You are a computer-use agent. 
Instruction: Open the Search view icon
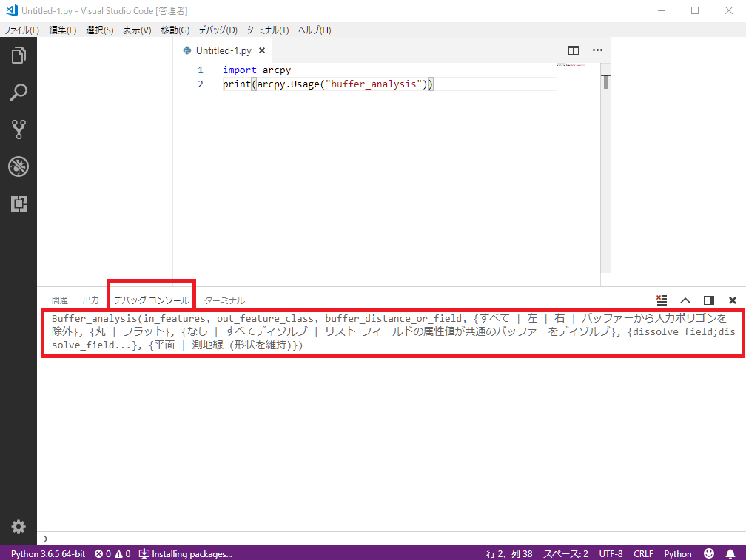point(18,92)
